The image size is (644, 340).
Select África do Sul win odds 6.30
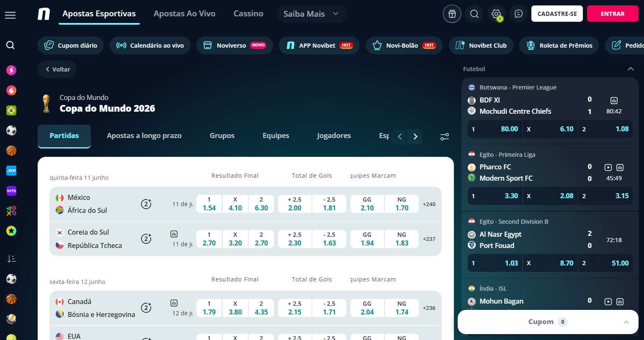click(261, 204)
